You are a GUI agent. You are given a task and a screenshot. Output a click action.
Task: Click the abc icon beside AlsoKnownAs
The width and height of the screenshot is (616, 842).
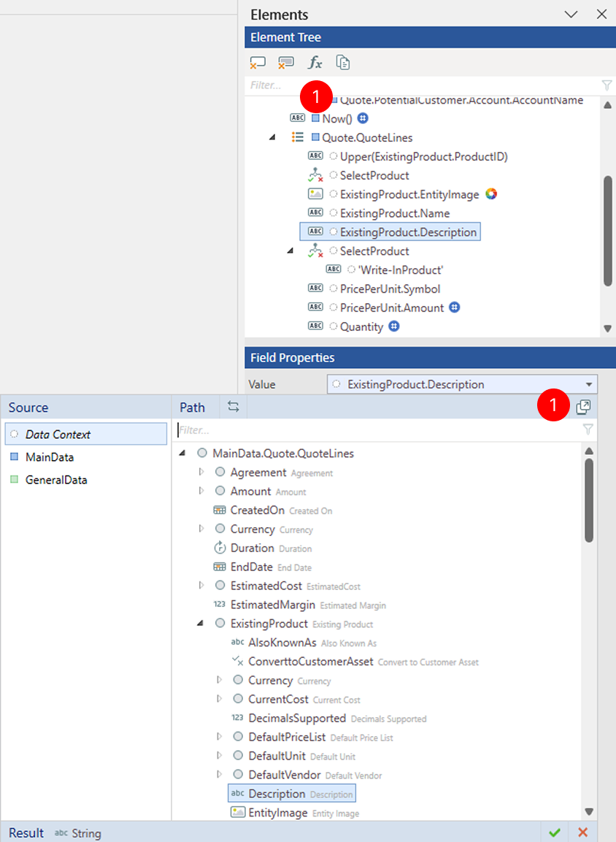pos(237,642)
